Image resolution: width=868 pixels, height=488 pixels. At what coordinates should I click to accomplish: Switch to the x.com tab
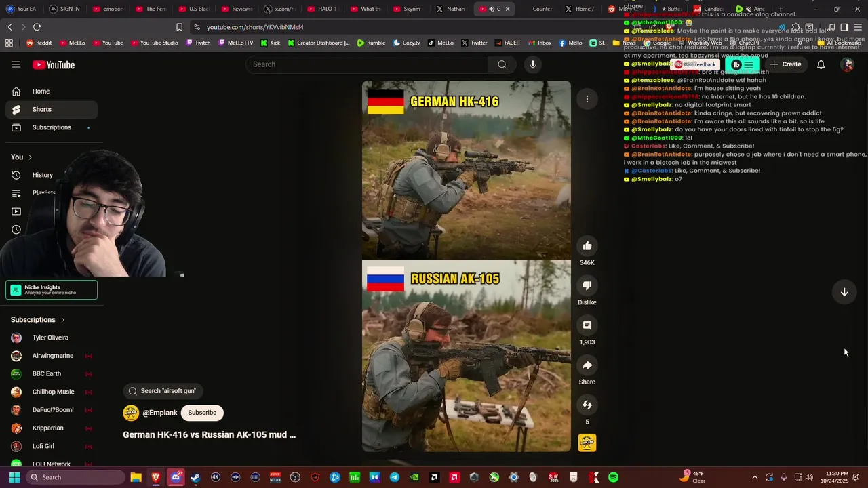[x=279, y=9]
